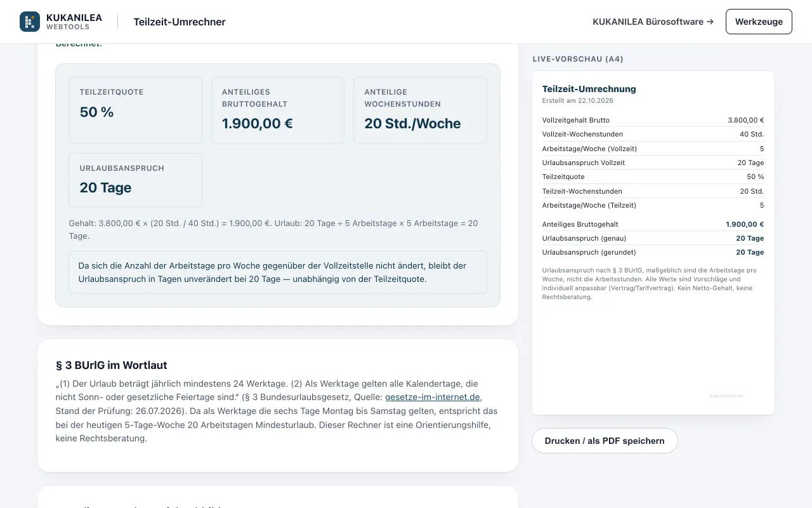Click the Urlaubsanspruch (genau) preview label
The width and height of the screenshot is (812, 508).
(584, 238)
